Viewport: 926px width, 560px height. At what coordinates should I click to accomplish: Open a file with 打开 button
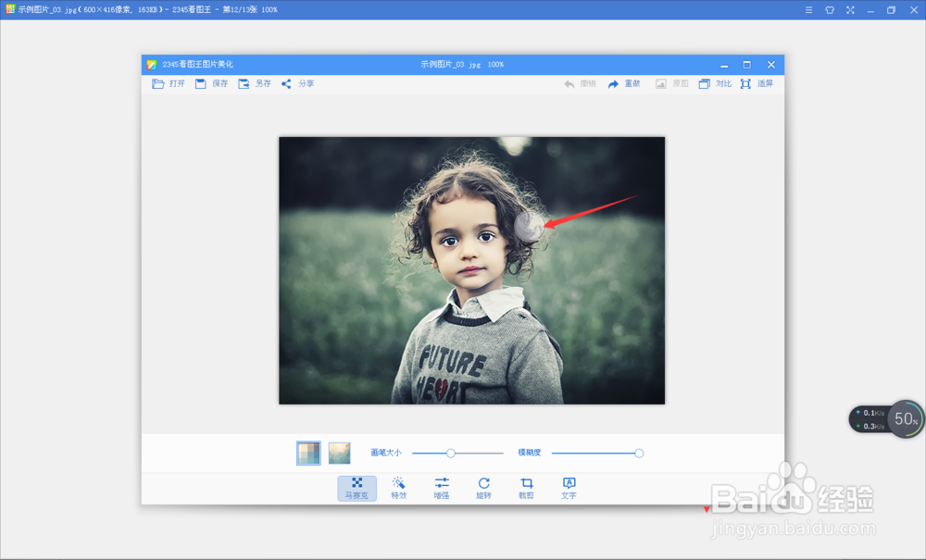tap(169, 84)
